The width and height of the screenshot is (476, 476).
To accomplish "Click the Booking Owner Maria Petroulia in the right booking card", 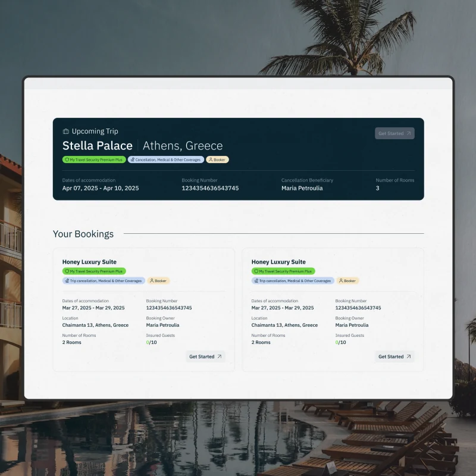I will 352,325.
